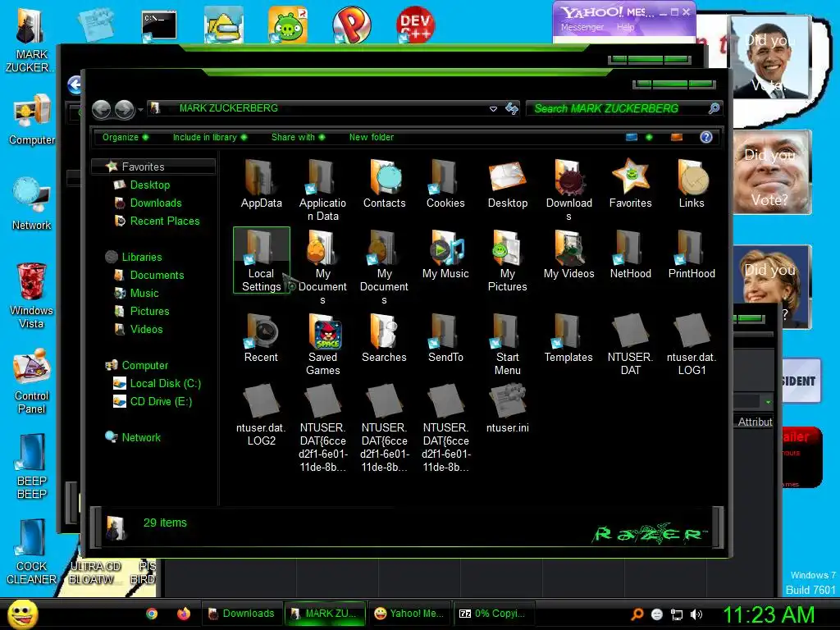Collapse the Favorites group header
Image resolution: width=840 pixels, height=630 pixels.
tap(153, 167)
